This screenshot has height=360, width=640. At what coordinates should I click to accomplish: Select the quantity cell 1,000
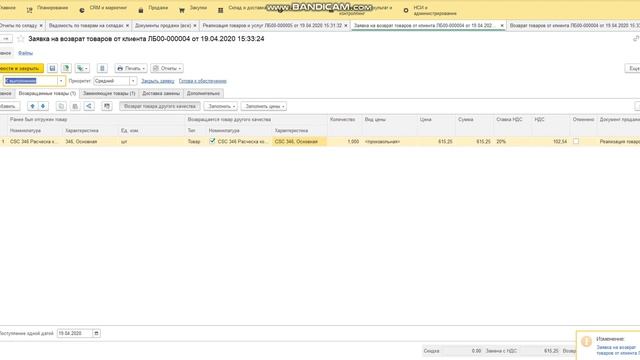(344, 141)
